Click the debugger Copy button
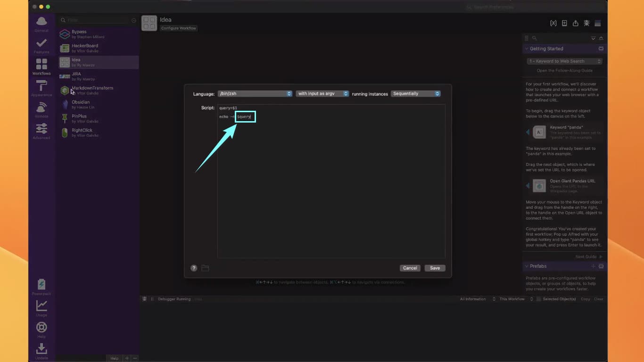 585,299
